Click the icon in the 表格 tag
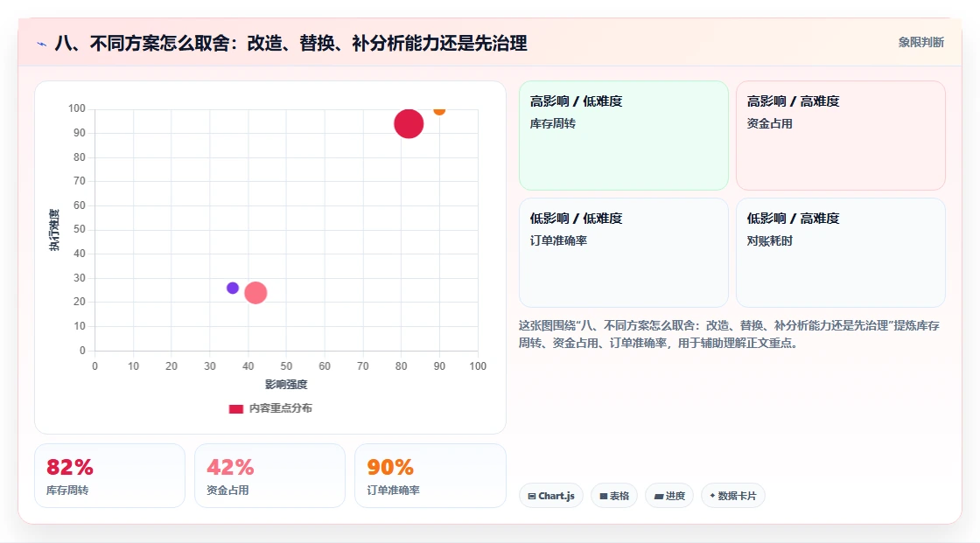This screenshot has width=980, height=543. click(604, 496)
